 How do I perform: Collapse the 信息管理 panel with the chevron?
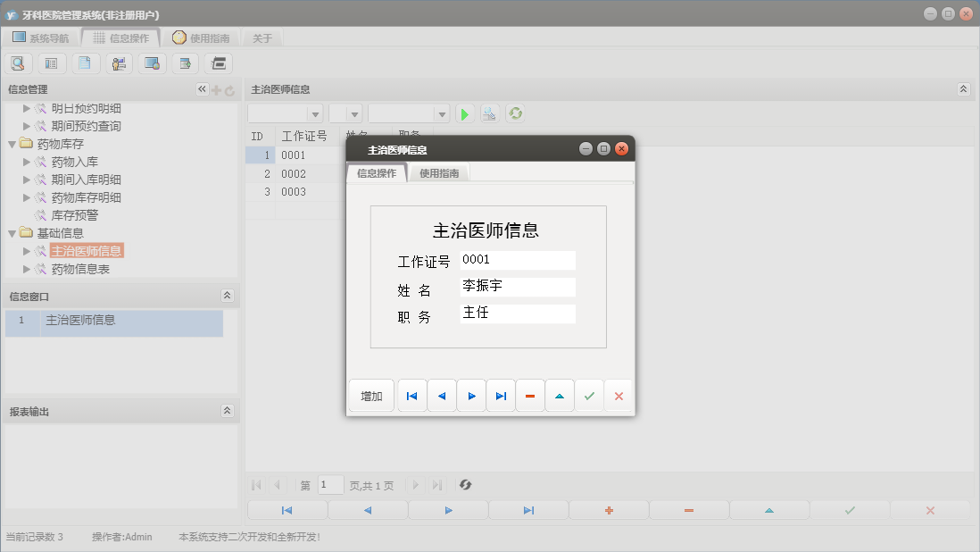click(201, 89)
